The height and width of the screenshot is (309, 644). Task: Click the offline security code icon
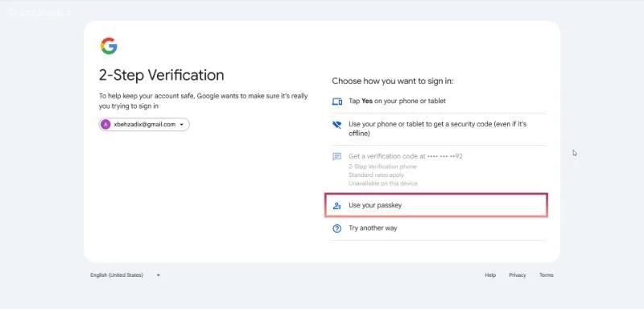pos(336,125)
